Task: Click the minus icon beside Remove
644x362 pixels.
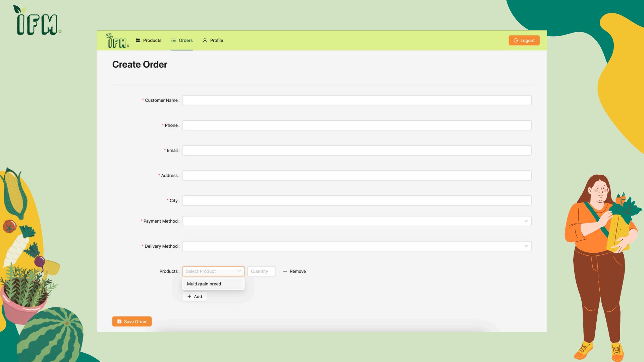Action: (x=285, y=271)
